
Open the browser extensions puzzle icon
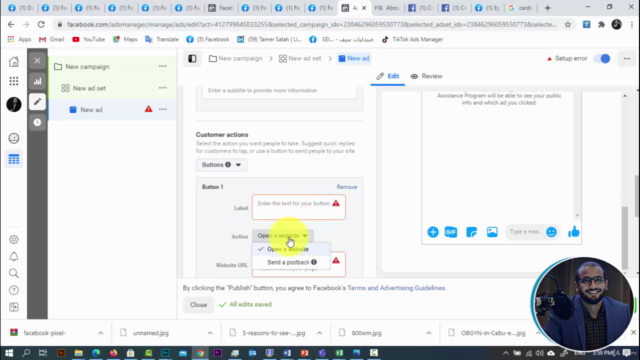click(601, 24)
